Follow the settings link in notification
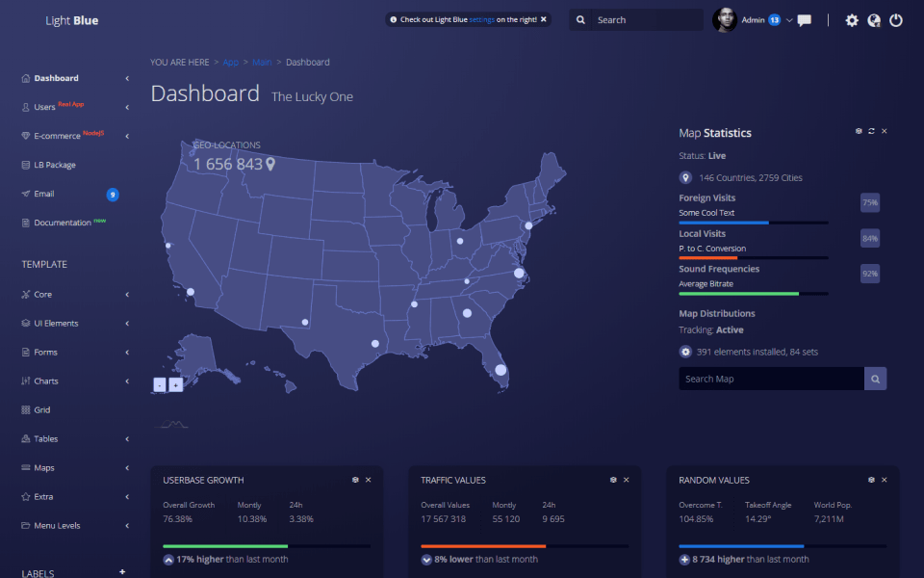The width and height of the screenshot is (924, 578). click(x=482, y=19)
